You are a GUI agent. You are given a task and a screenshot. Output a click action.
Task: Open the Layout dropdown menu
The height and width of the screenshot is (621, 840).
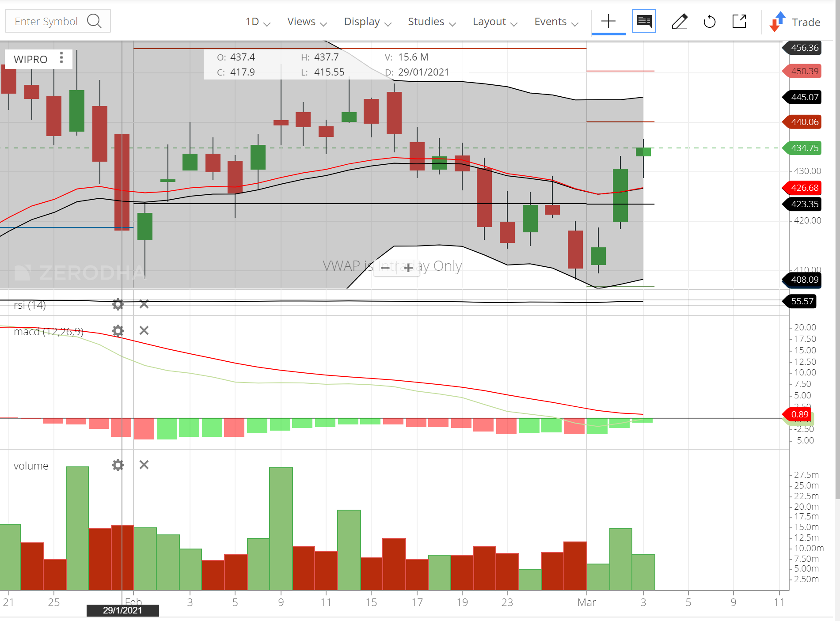coord(495,22)
